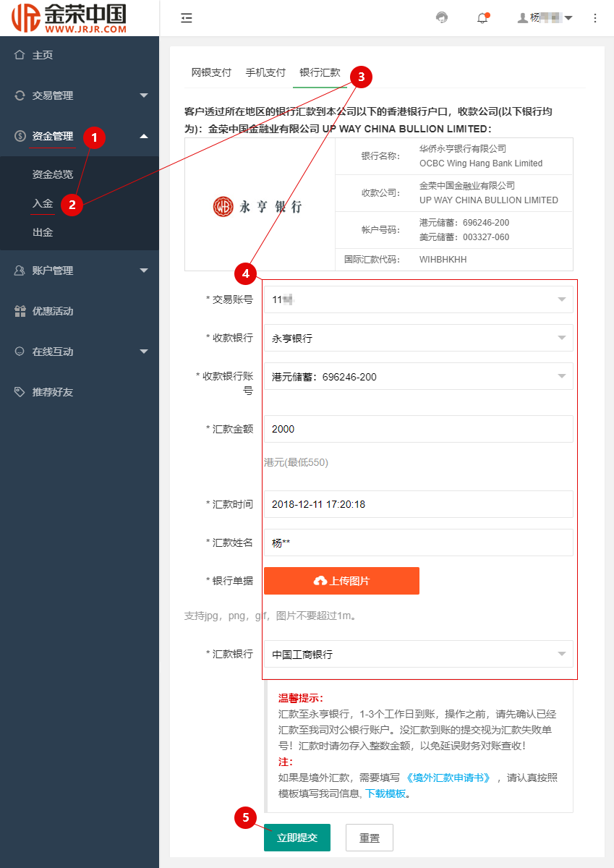Open the 《境外汇款申请书》 link
This screenshot has height=868, width=614.
(x=449, y=778)
